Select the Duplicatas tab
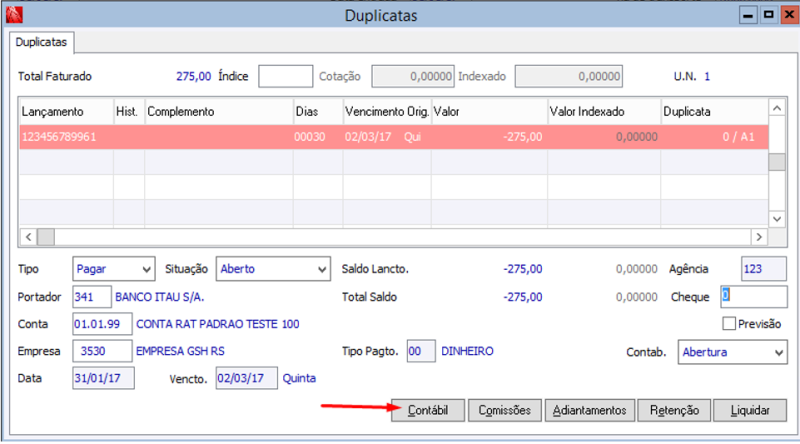800x444 pixels. click(x=41, y=42)
